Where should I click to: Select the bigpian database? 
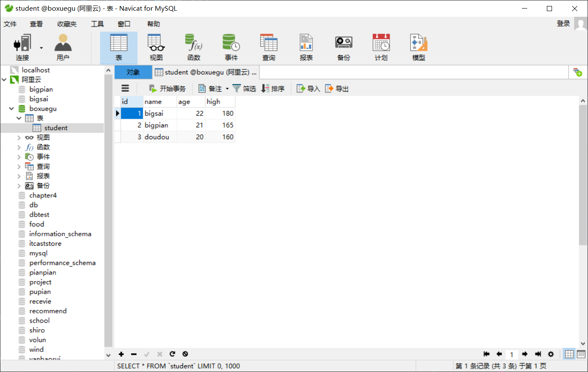(x=41, y=89)
